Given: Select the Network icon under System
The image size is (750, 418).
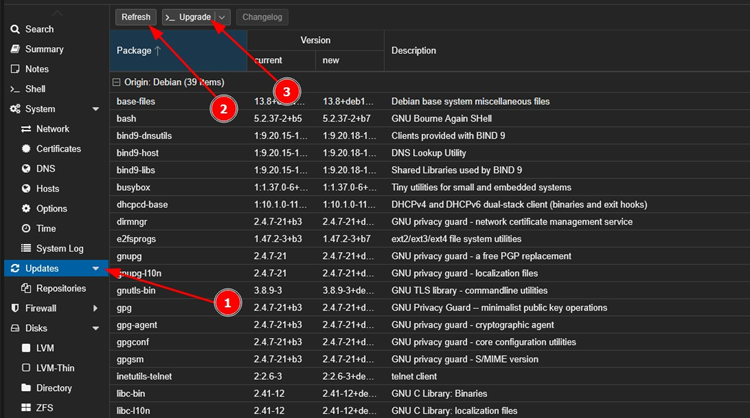Looking at the screenshot, I should (27, 129).
